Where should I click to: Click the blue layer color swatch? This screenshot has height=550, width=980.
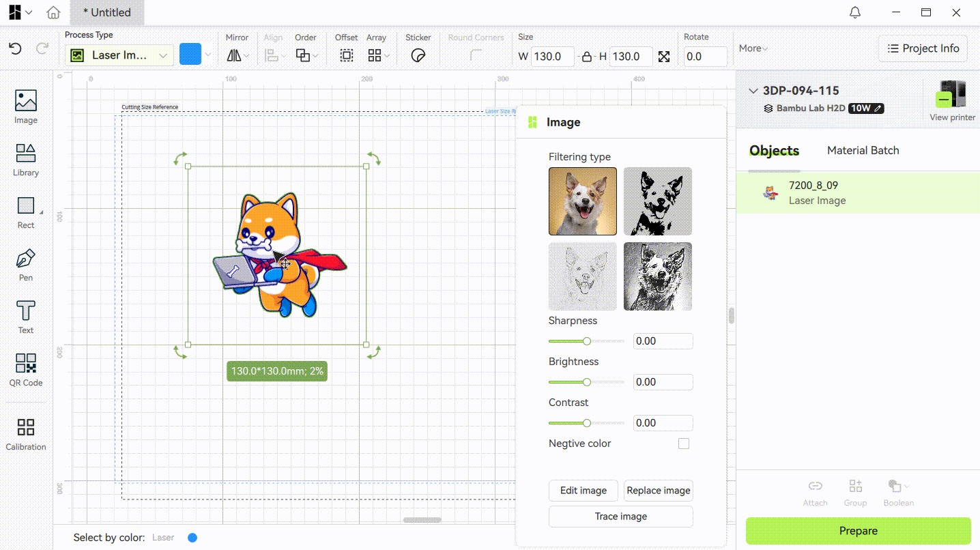[x=190, y=55]
